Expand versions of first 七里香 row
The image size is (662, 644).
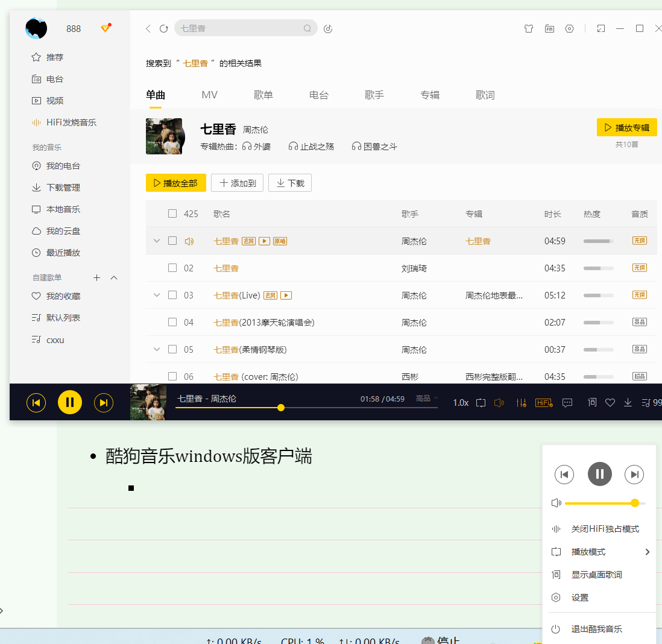pyautogui.click(x=157, y=241)
